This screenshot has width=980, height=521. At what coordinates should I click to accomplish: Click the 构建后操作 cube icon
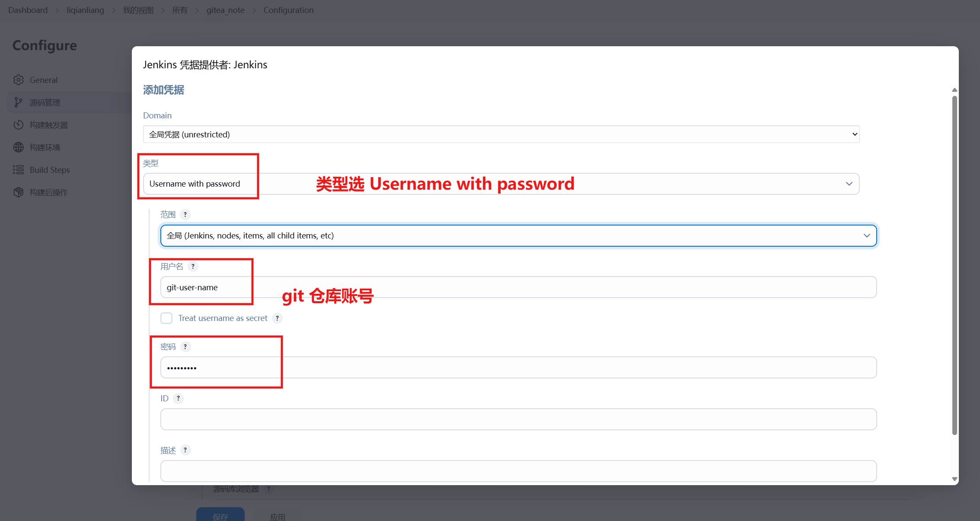18,192
